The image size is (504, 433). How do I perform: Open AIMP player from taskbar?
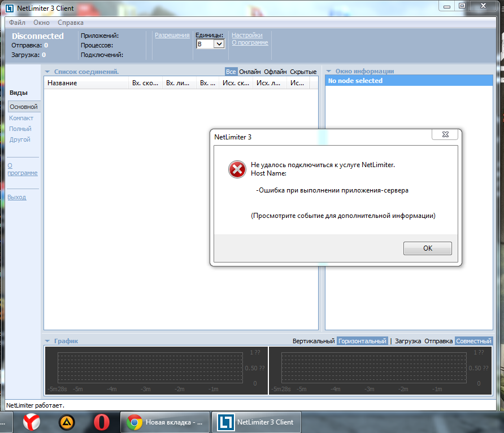[x=67, y=422]
